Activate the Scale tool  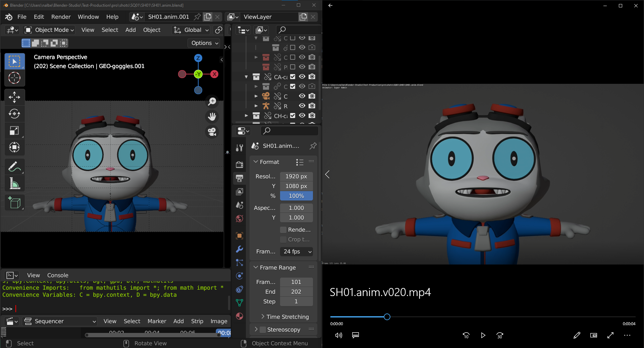14,130
